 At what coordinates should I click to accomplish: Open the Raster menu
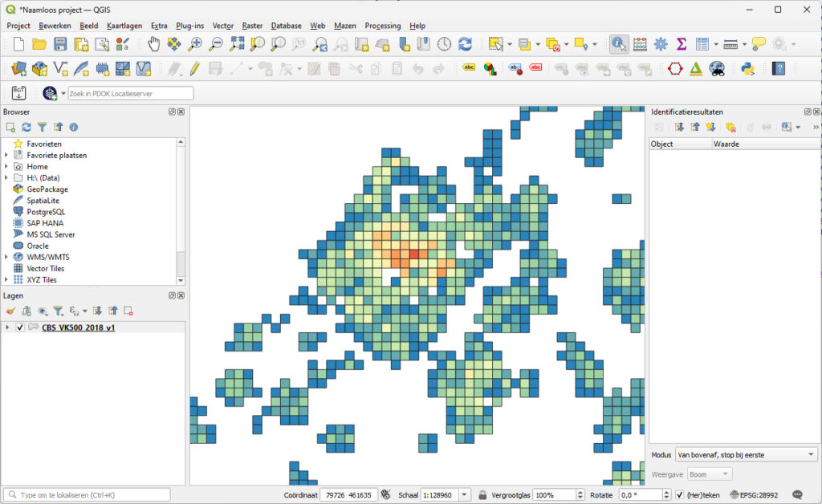click(x=252, y=26)
